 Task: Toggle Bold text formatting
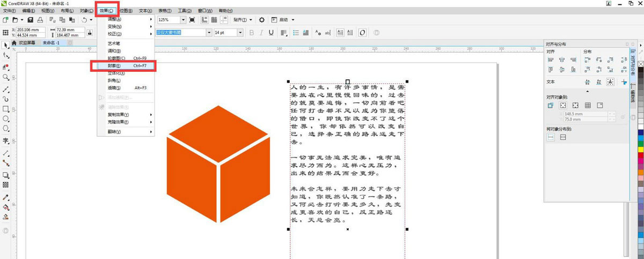pyautogui.click(x=251, y=33)
